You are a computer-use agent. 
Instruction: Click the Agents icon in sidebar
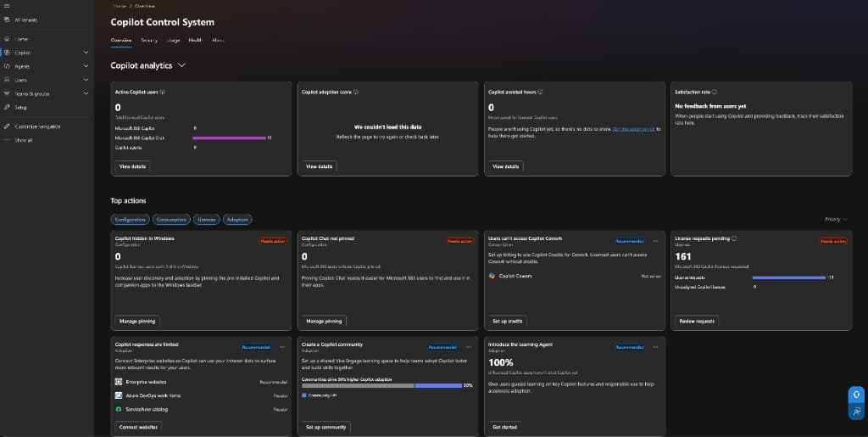click(7, 66)
